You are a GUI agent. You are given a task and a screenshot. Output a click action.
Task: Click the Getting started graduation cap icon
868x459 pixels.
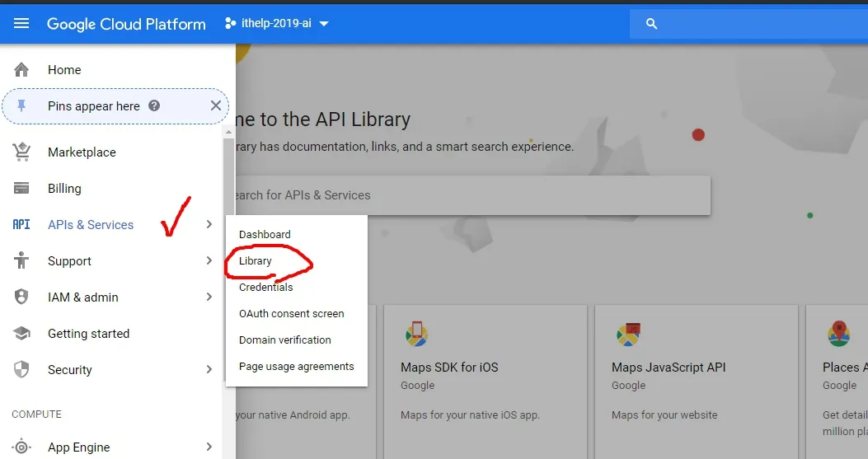[21, 333]
